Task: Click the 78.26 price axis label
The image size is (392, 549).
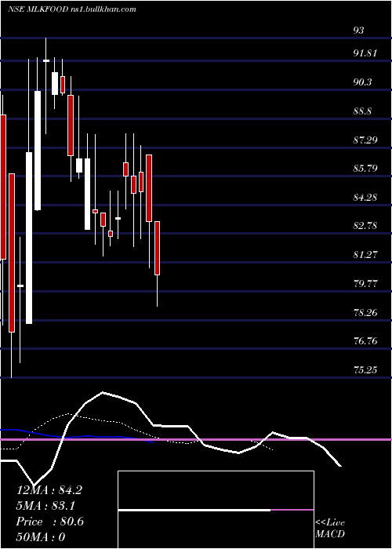Action: pos(365,312)
